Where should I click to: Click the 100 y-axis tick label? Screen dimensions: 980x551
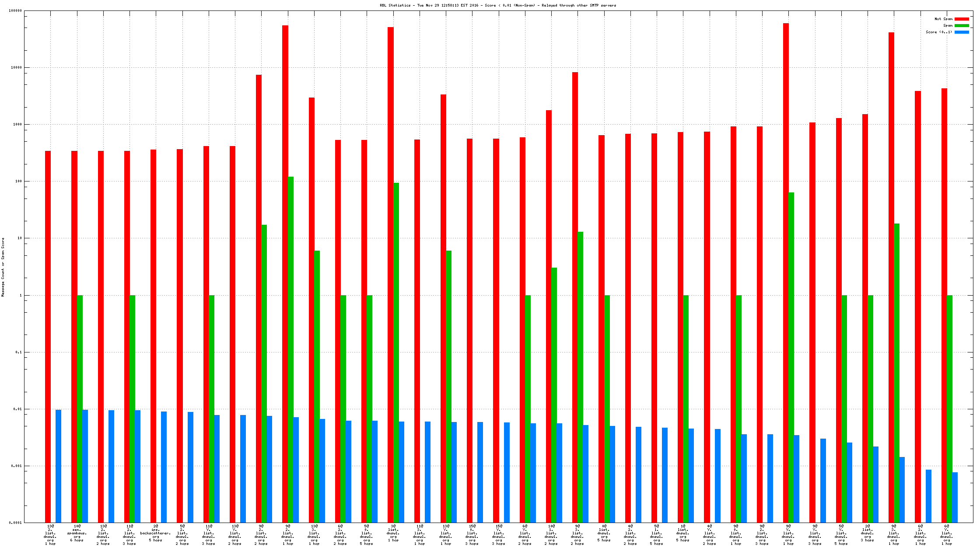(18, 181)
